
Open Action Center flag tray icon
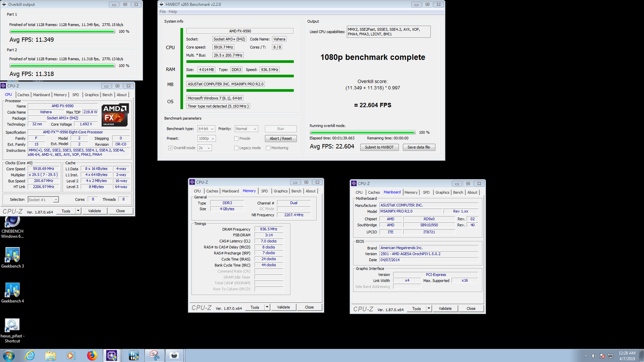(x=602, y=356)
